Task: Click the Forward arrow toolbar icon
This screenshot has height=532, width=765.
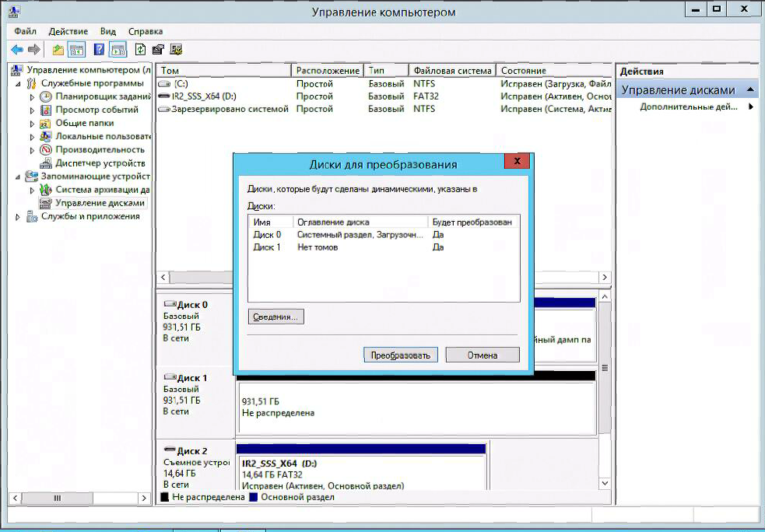Action: tap(33, 49)
